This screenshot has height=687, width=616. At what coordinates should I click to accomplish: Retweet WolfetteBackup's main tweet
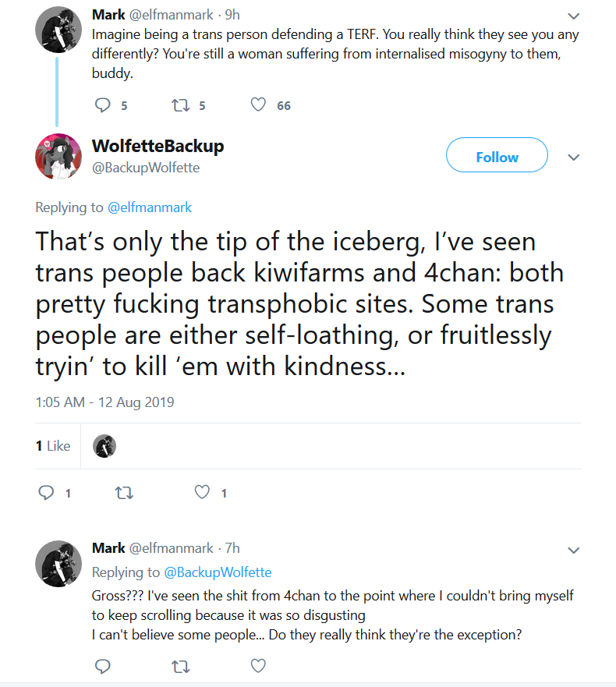(x=124, y=494)
